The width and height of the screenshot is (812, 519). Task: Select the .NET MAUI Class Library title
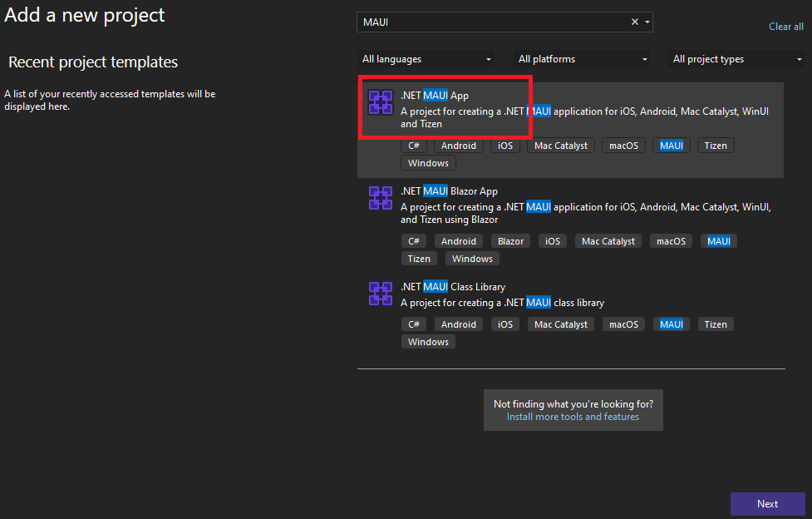coord(455,287)
